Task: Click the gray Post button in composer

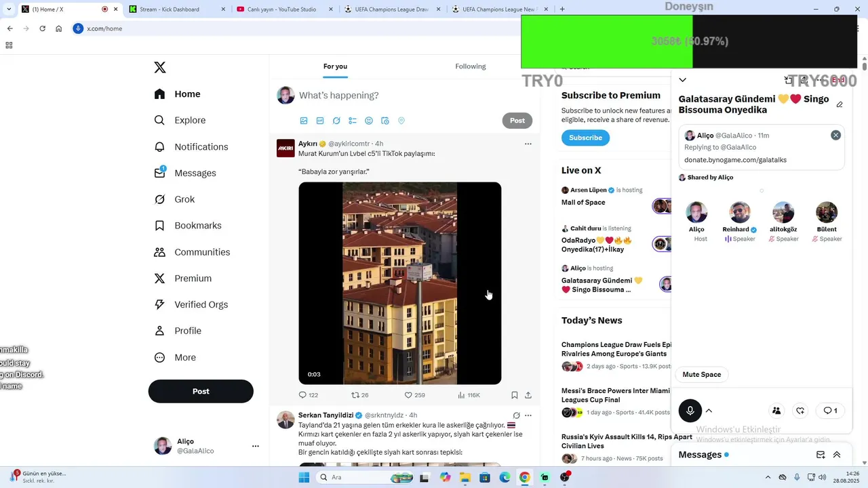Action: (517, 121)
